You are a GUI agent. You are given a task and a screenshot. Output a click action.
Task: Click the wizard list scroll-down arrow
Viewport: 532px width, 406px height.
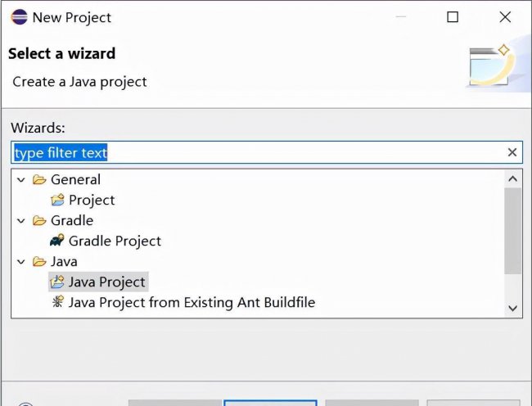tap(512, 308)
